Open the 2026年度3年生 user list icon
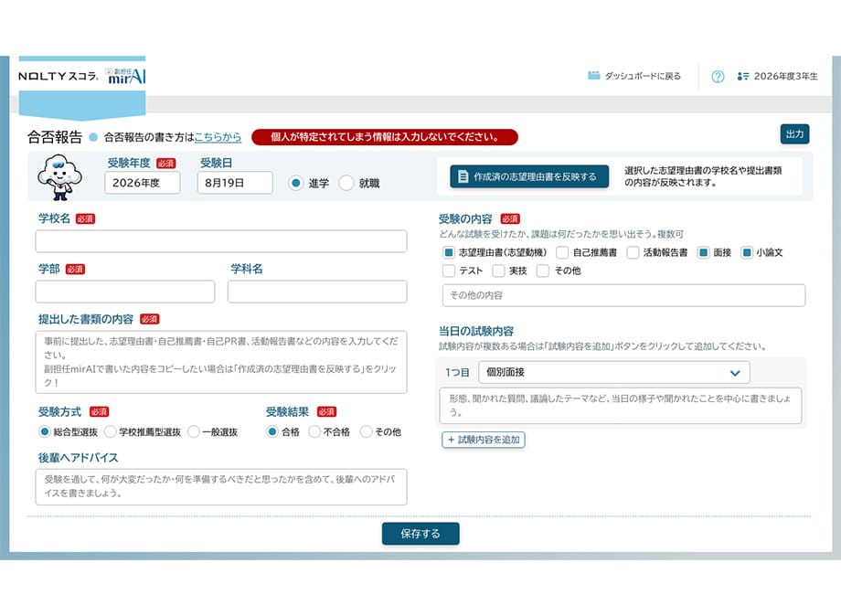 pyautogui.click(x=743, y=77)
